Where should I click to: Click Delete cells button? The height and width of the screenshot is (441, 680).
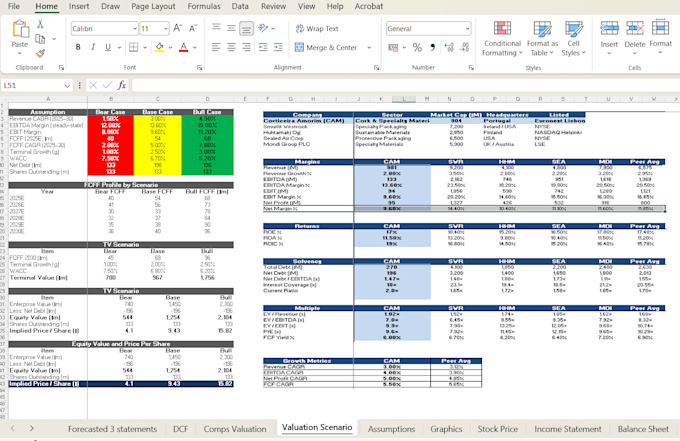tap(635, 37)
